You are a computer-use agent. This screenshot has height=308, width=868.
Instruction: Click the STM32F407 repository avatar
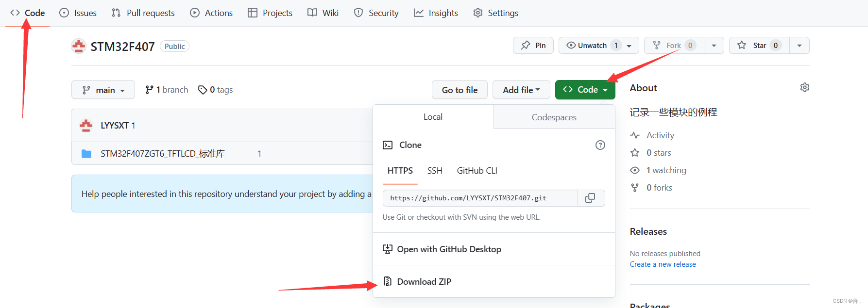[x=79, y=46]
